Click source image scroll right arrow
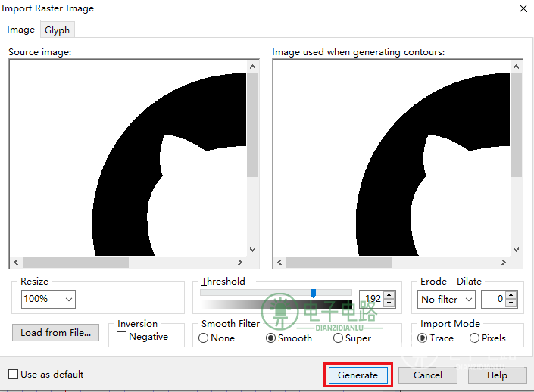The width and height of the screenshot is (534, 392). pos(240,262)
